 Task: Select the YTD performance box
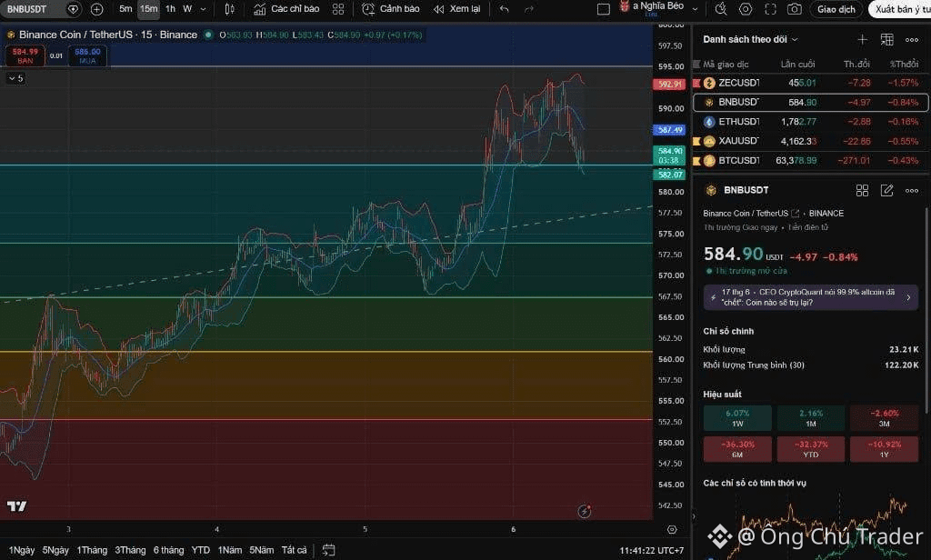coord(811,449)
